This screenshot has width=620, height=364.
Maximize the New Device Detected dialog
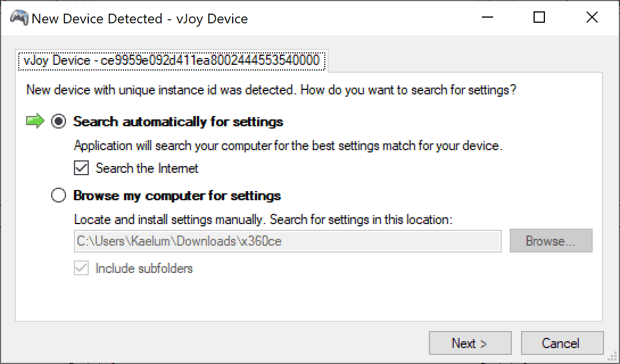pos(538,18)
